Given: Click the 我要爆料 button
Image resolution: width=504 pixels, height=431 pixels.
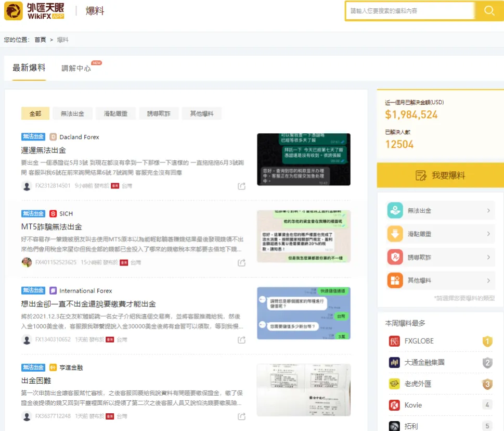Looking at the screenshot, I should point(441,175).
